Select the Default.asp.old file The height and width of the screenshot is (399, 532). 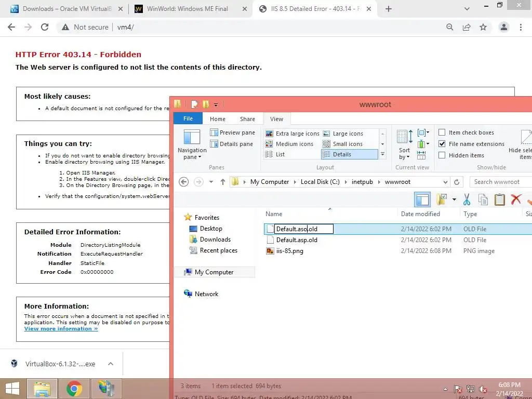pyautogui.click(x=297, y=240)
